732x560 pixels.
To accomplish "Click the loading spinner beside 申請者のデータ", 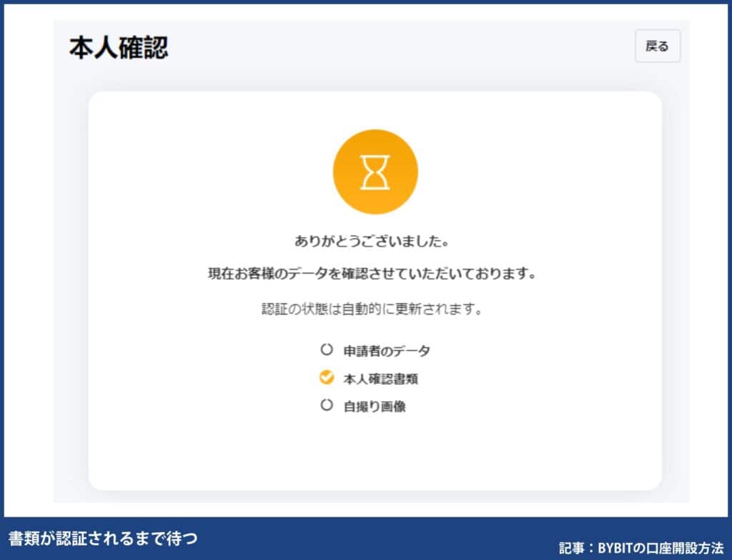I will point(327,350).
